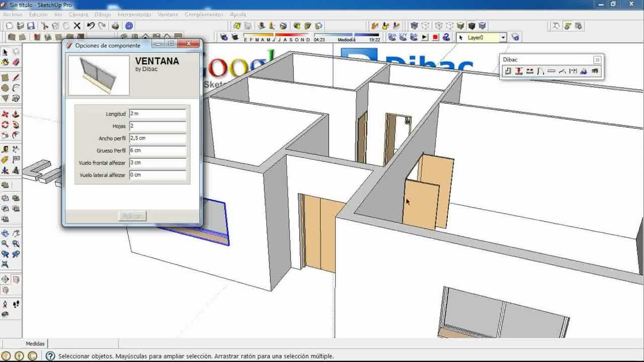Enable X-Ray face style
644x362 pixels.
click(x=414, y=26)
